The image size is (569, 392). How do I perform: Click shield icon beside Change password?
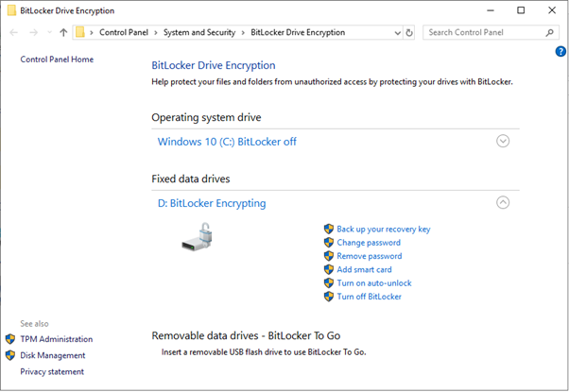pyautogui.click(x=328, y=242)
